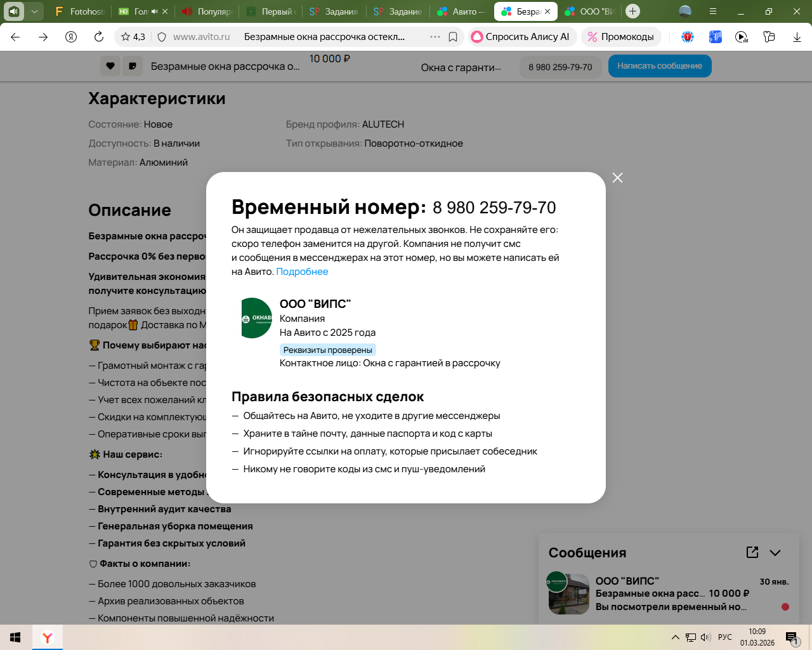
Task: Expand the tab list dropdown arrow
Action: tap(34, 11)
